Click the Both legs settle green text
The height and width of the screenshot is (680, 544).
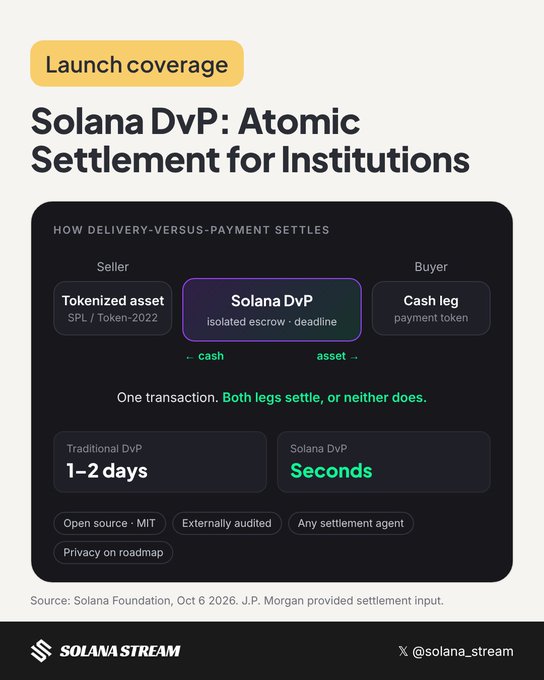324,397
